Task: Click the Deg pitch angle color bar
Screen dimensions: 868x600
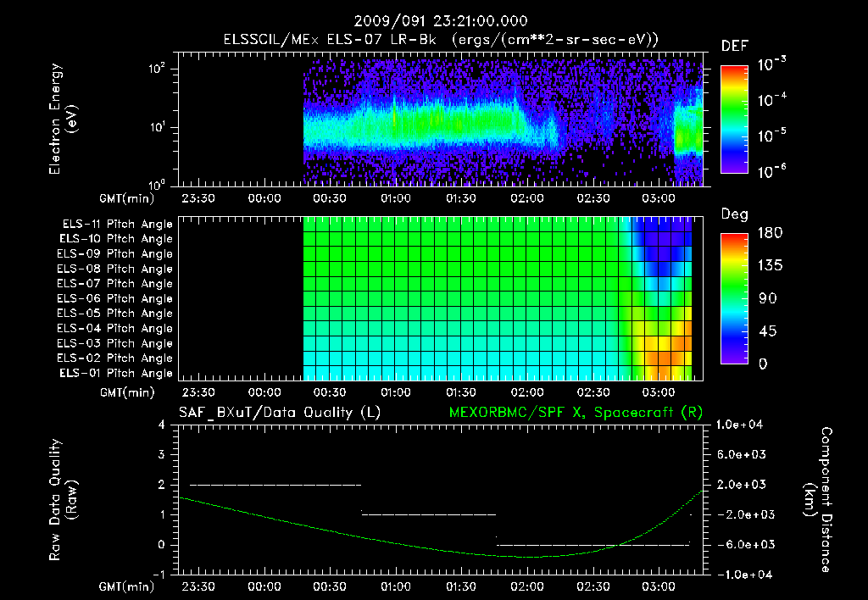Action: [x=734, y=298]
